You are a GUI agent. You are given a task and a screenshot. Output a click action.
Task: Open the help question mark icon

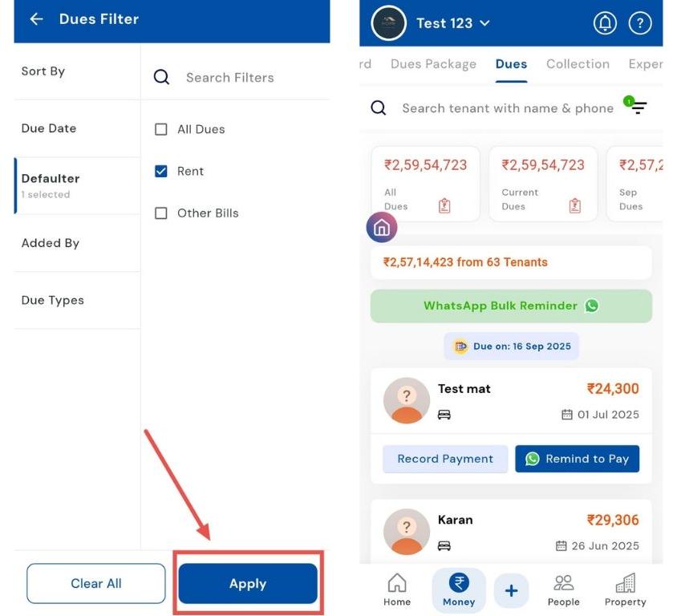pos(639,23)
